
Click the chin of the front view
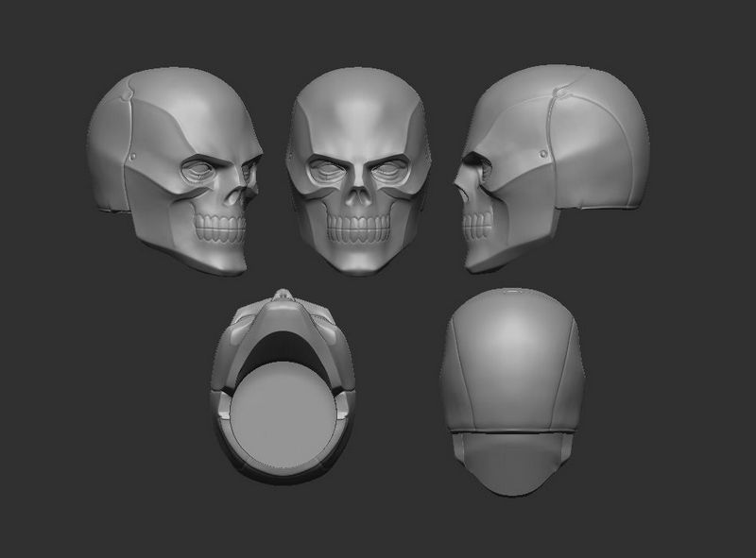click(359, 264)
